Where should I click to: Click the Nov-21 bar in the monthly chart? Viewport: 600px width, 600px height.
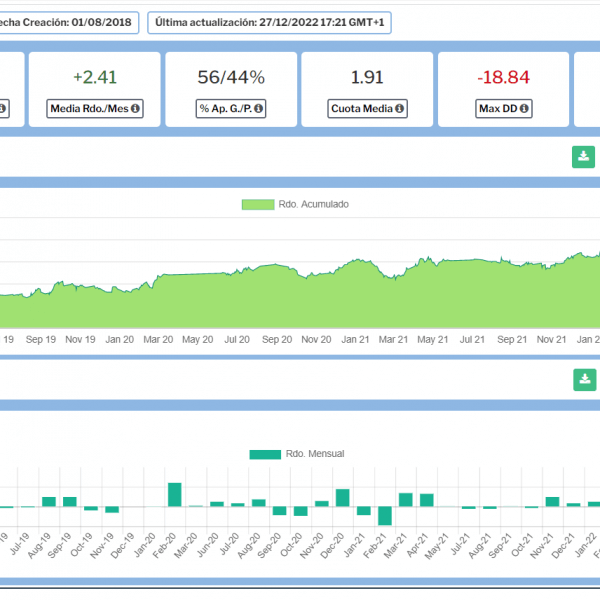pyautogui.click(x=552, y=502)
